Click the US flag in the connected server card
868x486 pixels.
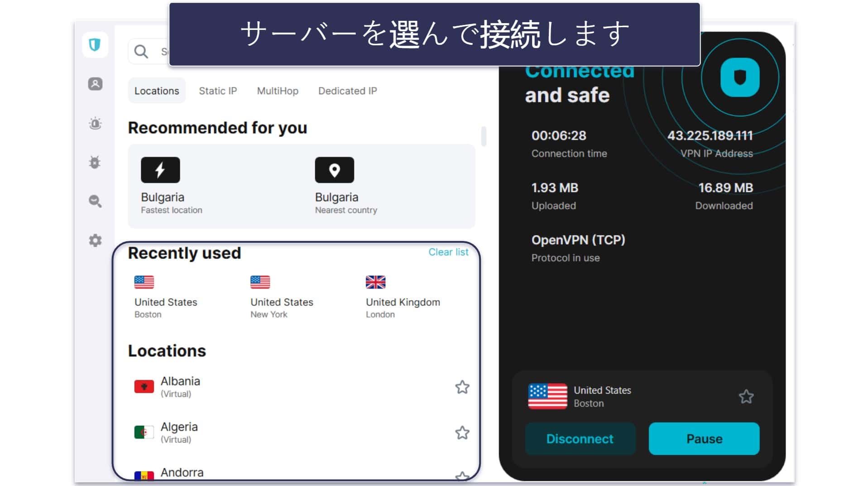(x=547, y=396)
